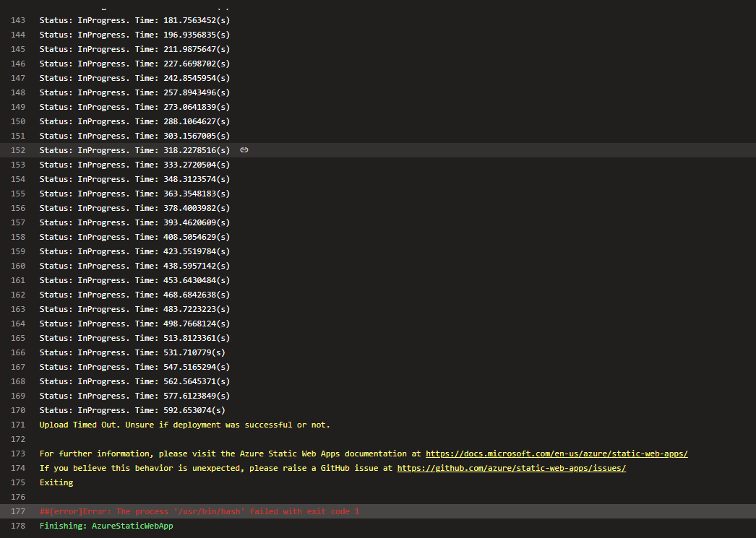Image resolution: width=756 pixels, height=538 pixels.
Task: Select log line with Time 531.710779(s)
Action: [x=132, y=352]
